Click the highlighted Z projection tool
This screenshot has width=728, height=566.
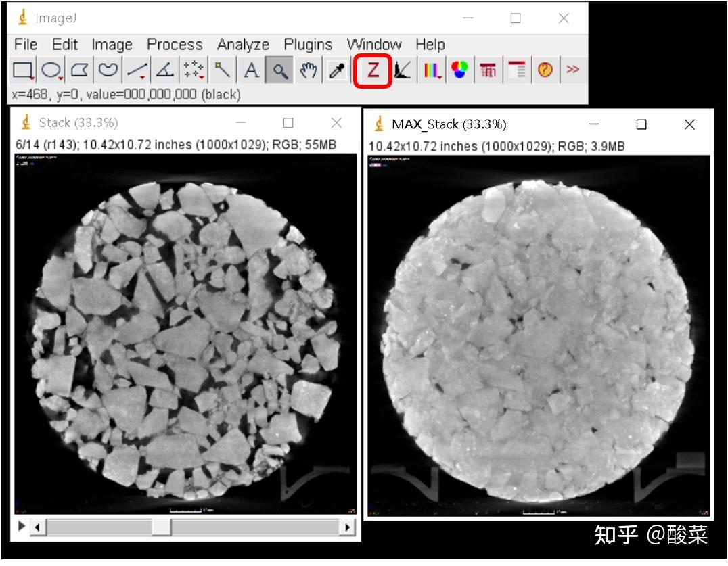[373, 69]
